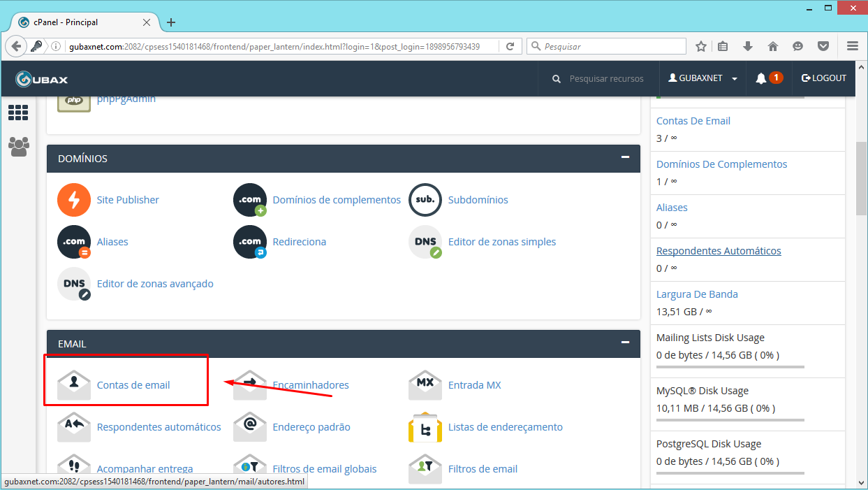Open the Editor de zonas simples icon

tap(425, 242)
